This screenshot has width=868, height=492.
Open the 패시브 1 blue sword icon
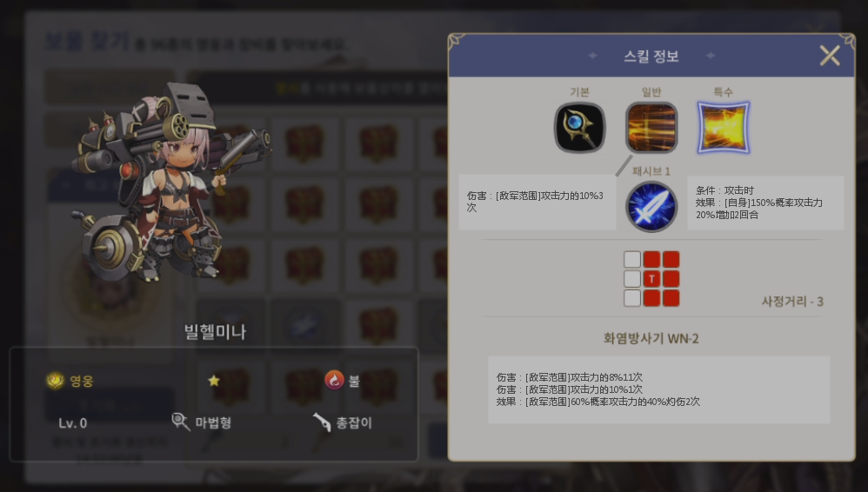tap(651, 206)
